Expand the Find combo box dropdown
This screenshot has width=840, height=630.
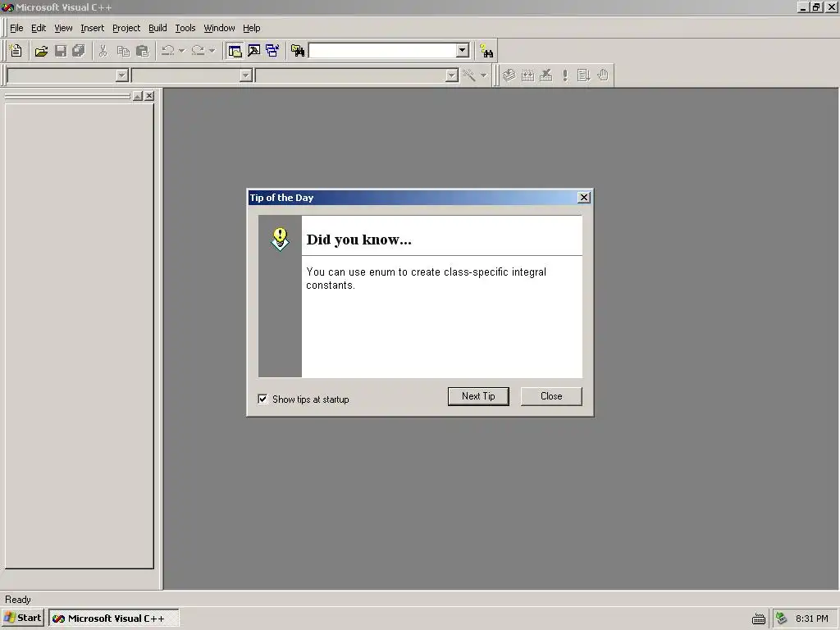(463, 50)
